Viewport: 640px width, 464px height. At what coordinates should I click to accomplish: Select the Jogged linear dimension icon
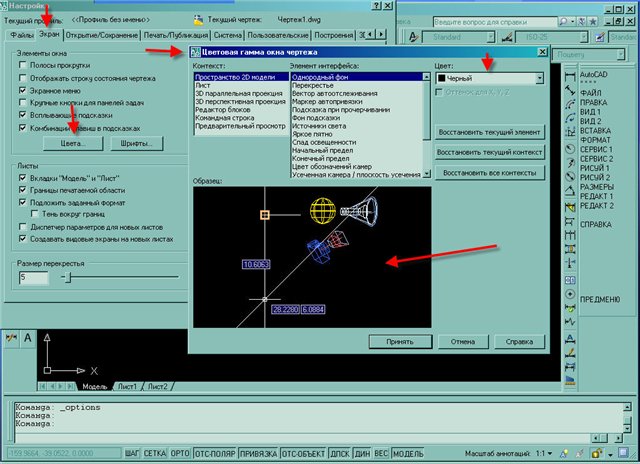point(570,322)
